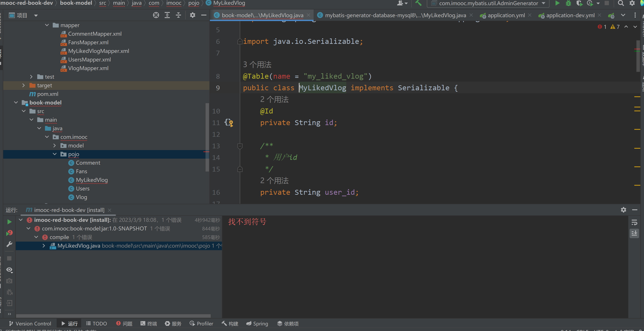644x331 pixels.
Task: Click the run panel stop square
Action: click(9, 258)
